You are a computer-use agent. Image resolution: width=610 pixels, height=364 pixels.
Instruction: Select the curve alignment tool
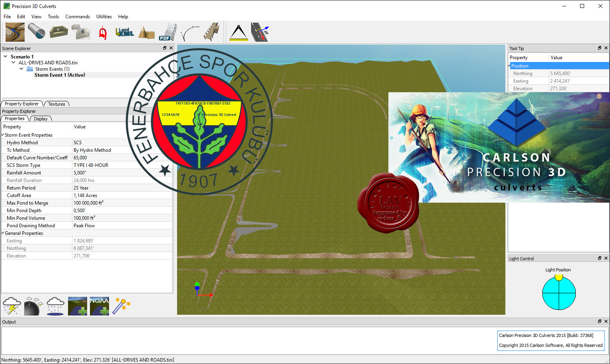coord(190,33)
